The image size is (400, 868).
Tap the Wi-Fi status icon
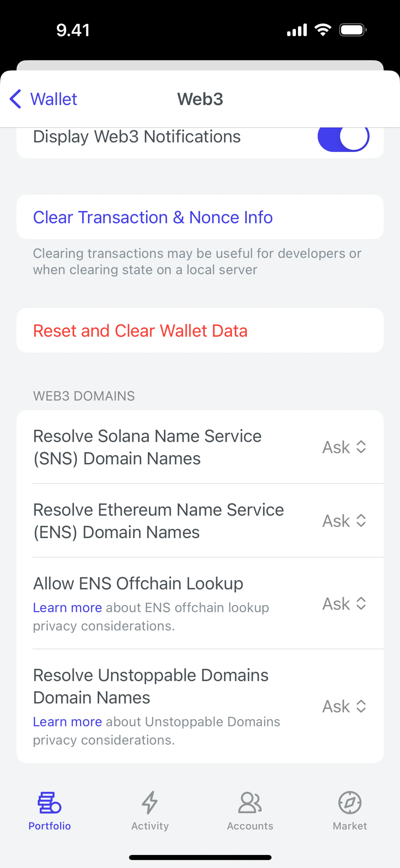(322, 30)
